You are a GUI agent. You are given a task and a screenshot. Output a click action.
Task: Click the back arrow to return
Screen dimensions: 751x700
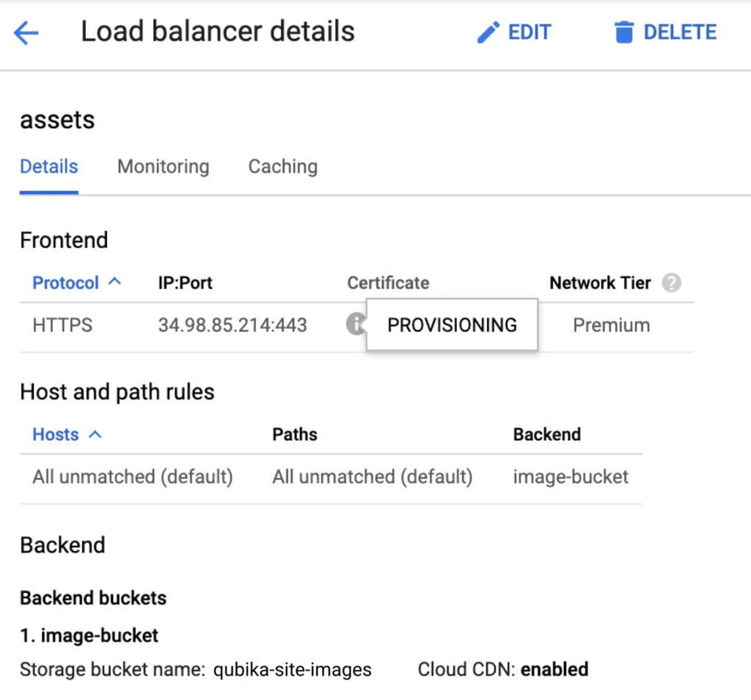point(25,32)
